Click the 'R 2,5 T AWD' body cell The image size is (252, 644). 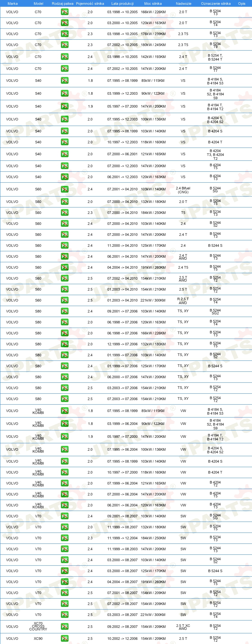click(x=183, y=301)
